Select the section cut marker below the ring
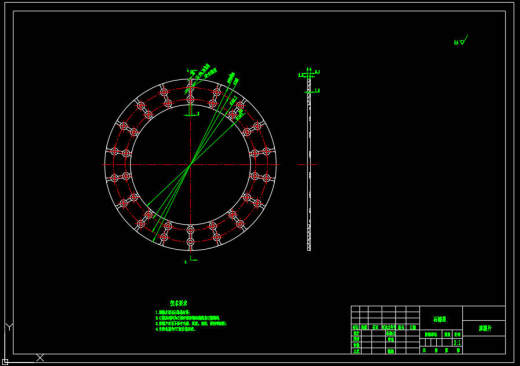This screenshot has height=366, width=520. (x=191, y=260)
